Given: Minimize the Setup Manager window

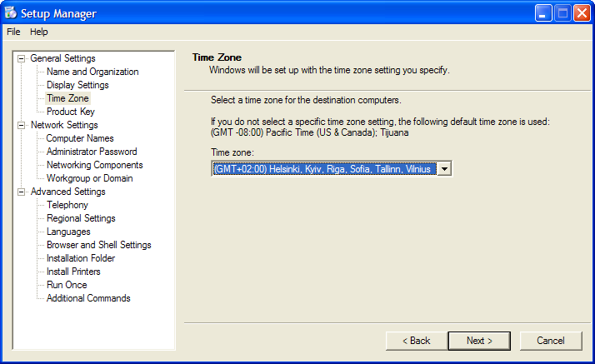Looking at the screenshot, I should pyautogui.click(x=543, y=13).
